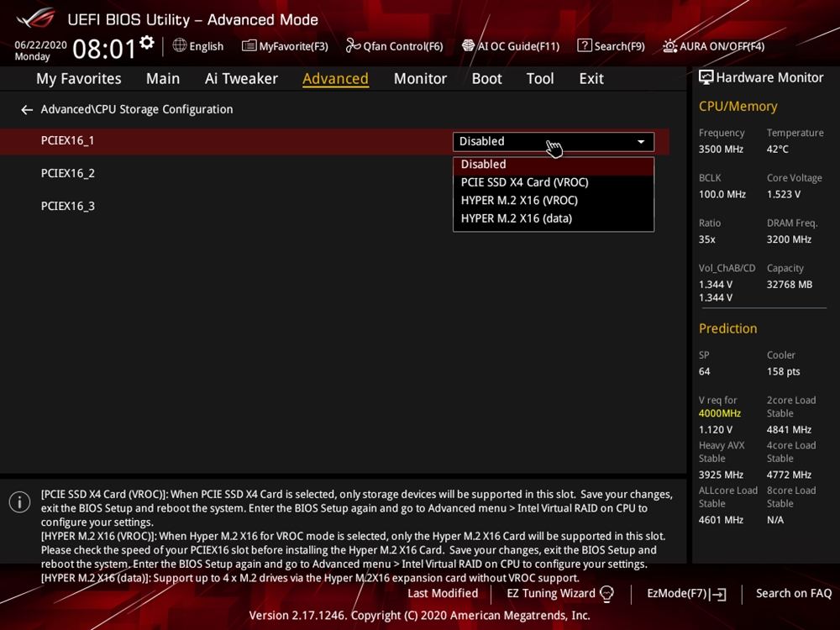
Task: Open MyFavorite(F3) list icon
Action: pos(249,46)
